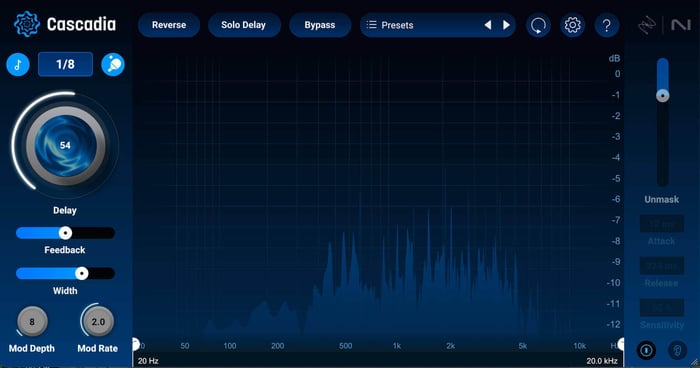
Task: Click the 20 Hz low cutoff value
Action: 148,360
